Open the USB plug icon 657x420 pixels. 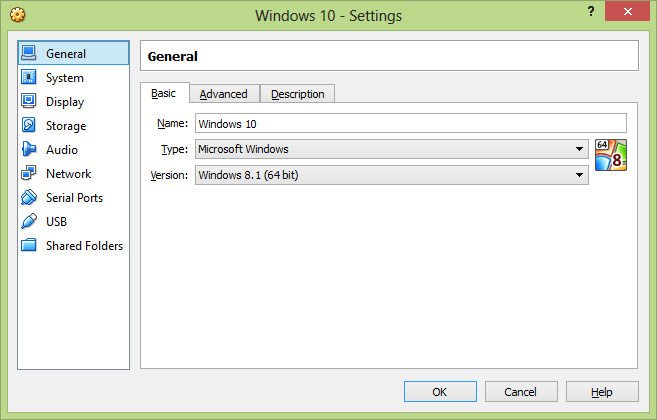(x=28, y=221)
